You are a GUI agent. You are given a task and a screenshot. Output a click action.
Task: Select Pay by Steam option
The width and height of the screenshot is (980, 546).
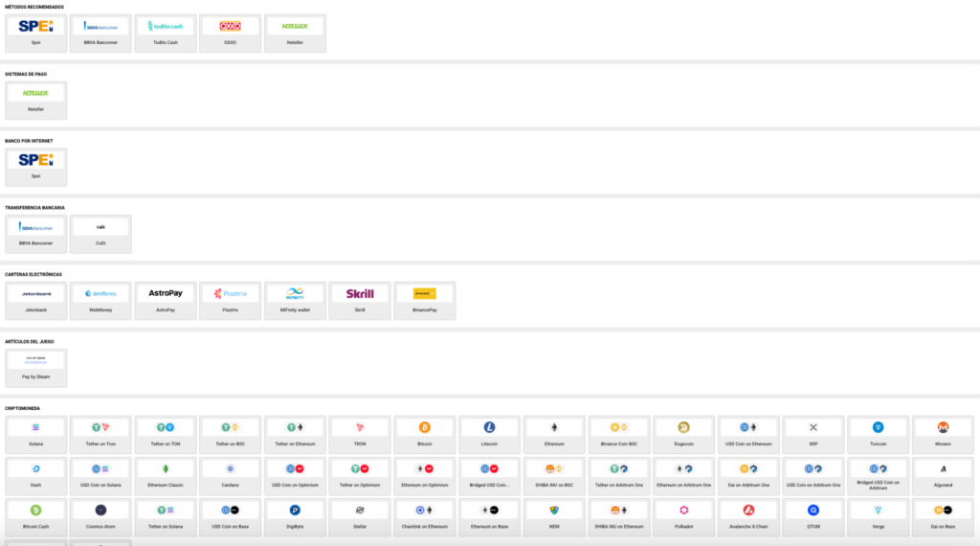35,368
